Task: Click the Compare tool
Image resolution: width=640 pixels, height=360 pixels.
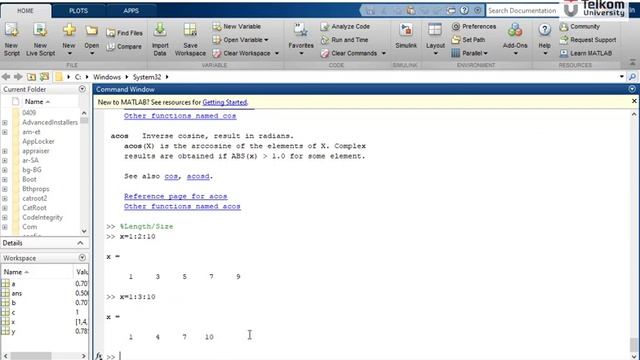Action: click(x=124, y=47)
